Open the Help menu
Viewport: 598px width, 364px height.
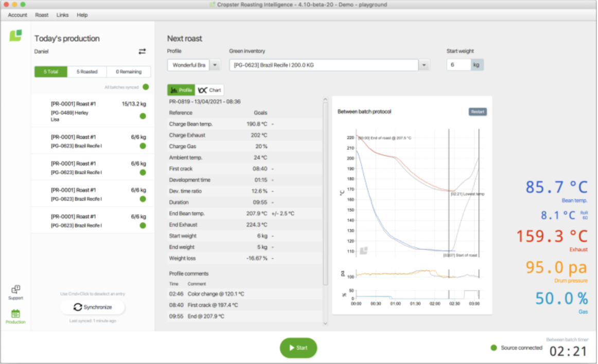[x=82, y=15]
